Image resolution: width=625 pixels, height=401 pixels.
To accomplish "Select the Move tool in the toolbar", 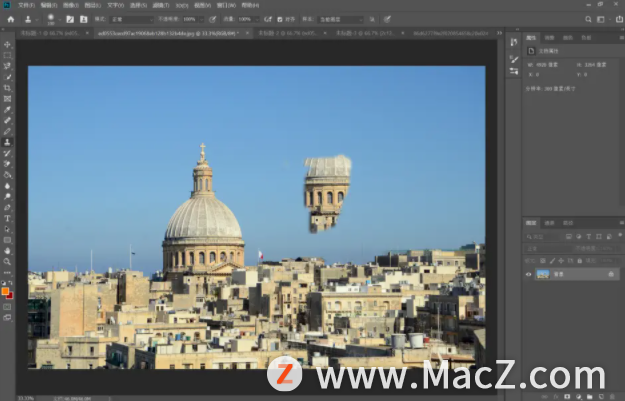I will click(7, 45).
